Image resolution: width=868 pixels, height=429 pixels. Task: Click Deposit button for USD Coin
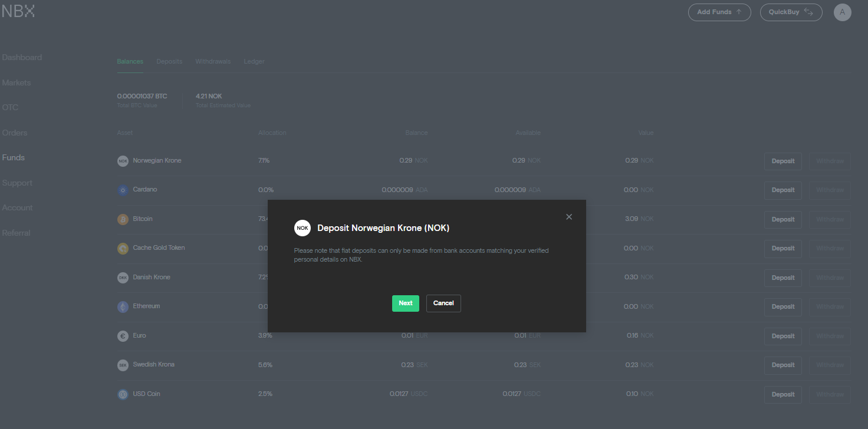782,395
